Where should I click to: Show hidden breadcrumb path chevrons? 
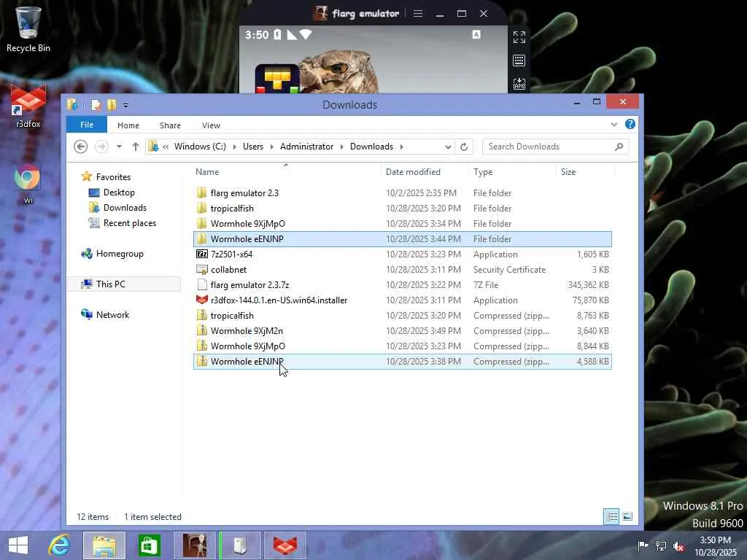[x=166, y=147]
